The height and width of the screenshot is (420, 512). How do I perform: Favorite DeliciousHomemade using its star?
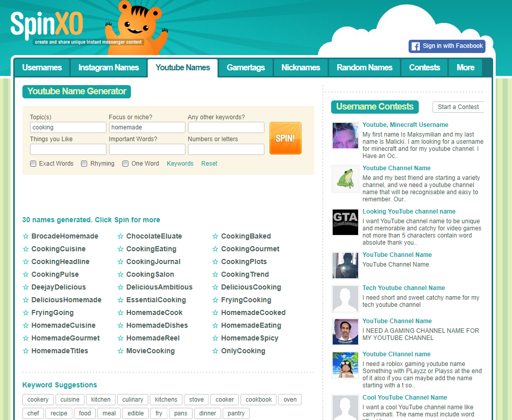26,300
